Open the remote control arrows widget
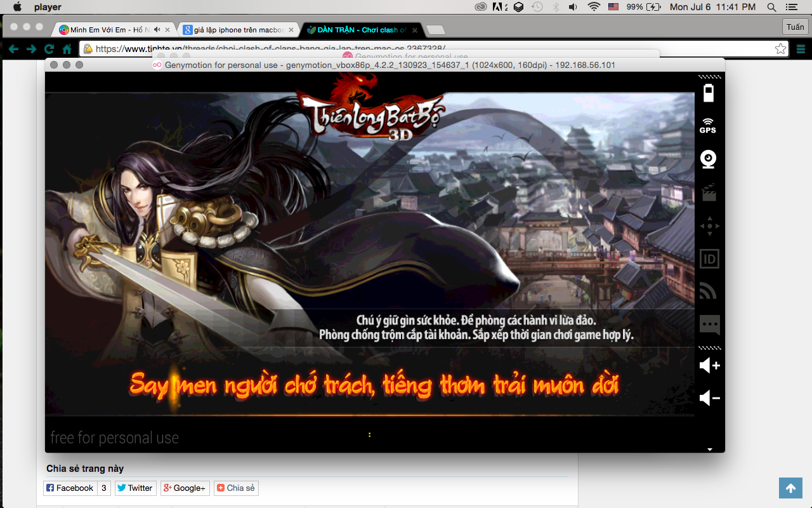This screenshot has width=812, height=508. (x=709, y=225)
